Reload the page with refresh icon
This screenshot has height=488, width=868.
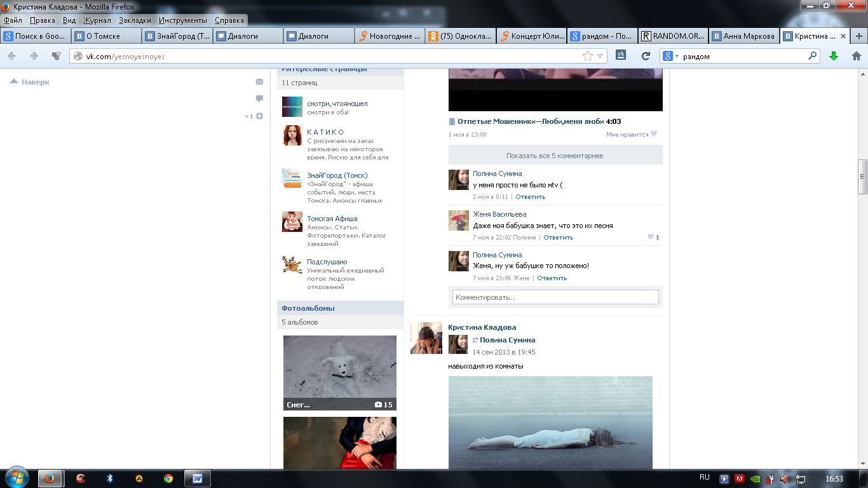click(x=646, y=56)
